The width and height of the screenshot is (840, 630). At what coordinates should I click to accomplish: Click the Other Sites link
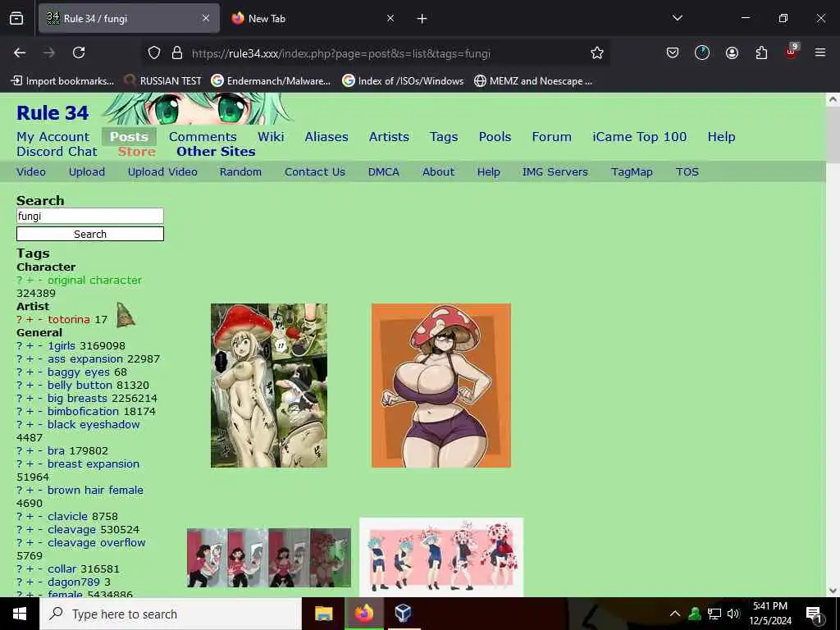click(216, 152)
